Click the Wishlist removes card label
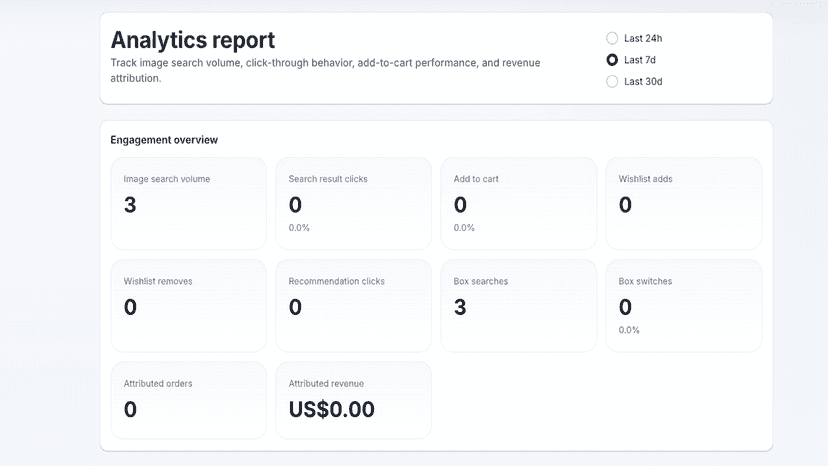This screenshot has width=828, height=466. coord(158,282)
